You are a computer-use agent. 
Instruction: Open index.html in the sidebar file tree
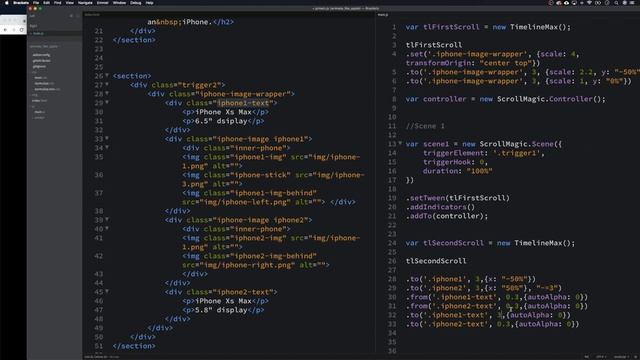(x=40, y=100)
